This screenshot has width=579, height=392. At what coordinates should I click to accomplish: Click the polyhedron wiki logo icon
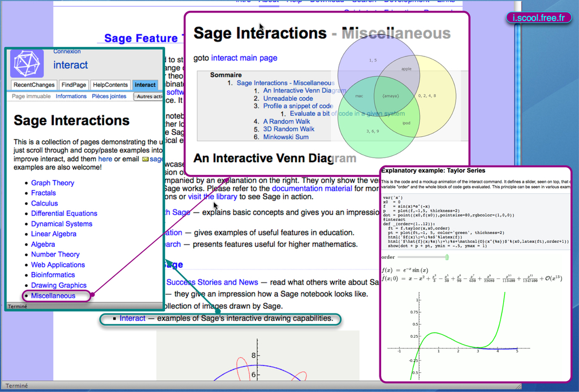[x=27, y=63]
